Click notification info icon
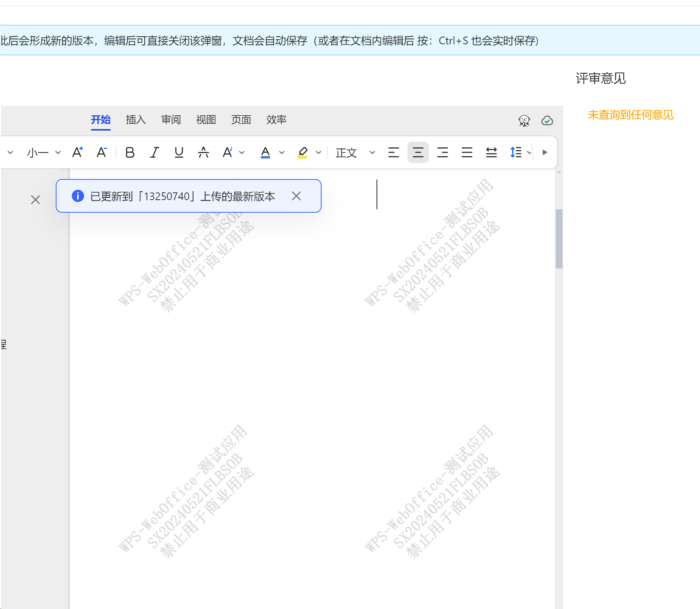Screen dimensions: 700x609 78,196
